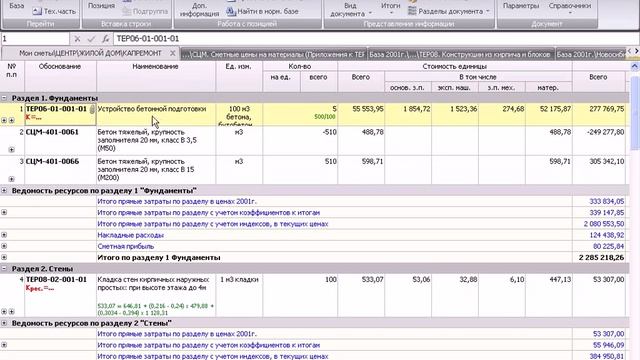The width and height of the screenshot is (640, 360).
Task: Expand Ведомость ресурсов по разделу 2
Action: tap(4, 323)
